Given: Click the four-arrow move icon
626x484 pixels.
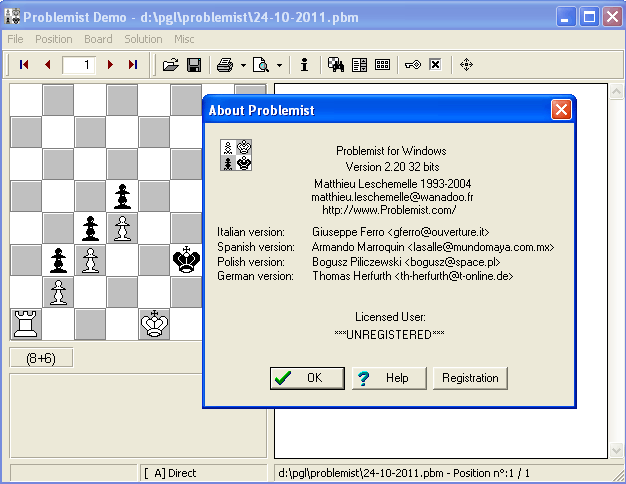Looking at the screenshot, I should coord(466,64).
